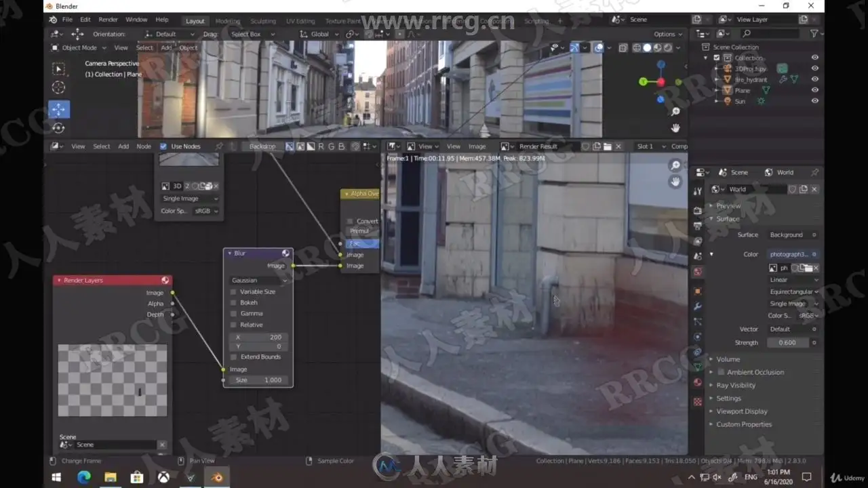Click the modifier wrench icon beside fire_hydrant
Screen dimensions: 868x488
(783, 79)
